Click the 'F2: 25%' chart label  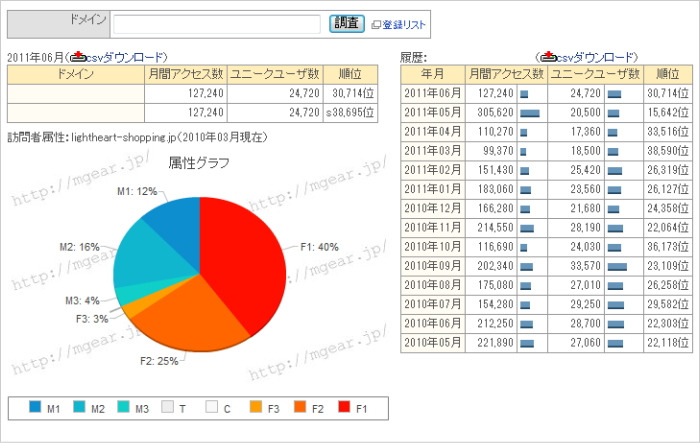click(x=159, y=361)
